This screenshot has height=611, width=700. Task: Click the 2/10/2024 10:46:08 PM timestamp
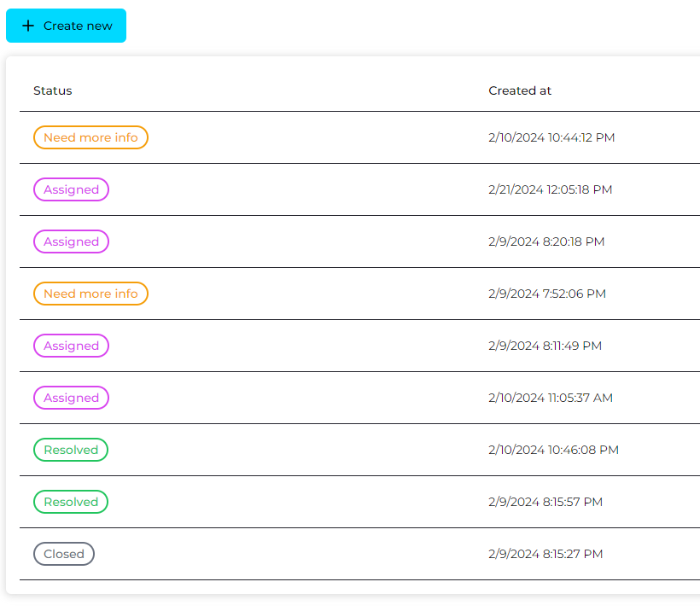pyautogui.click(x=553, y=450)
